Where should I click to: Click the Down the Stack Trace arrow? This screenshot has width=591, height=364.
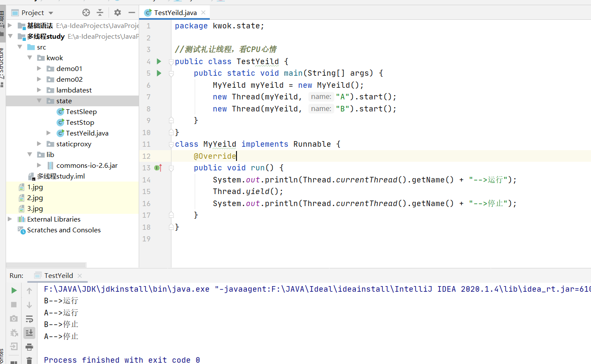click(29, 305)
